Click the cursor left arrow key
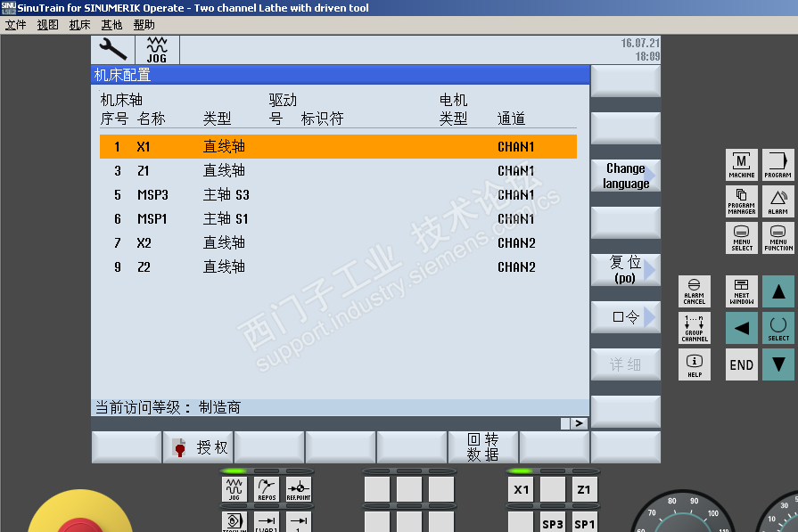Viewport: 798px width, 532px height. point(742,328)
